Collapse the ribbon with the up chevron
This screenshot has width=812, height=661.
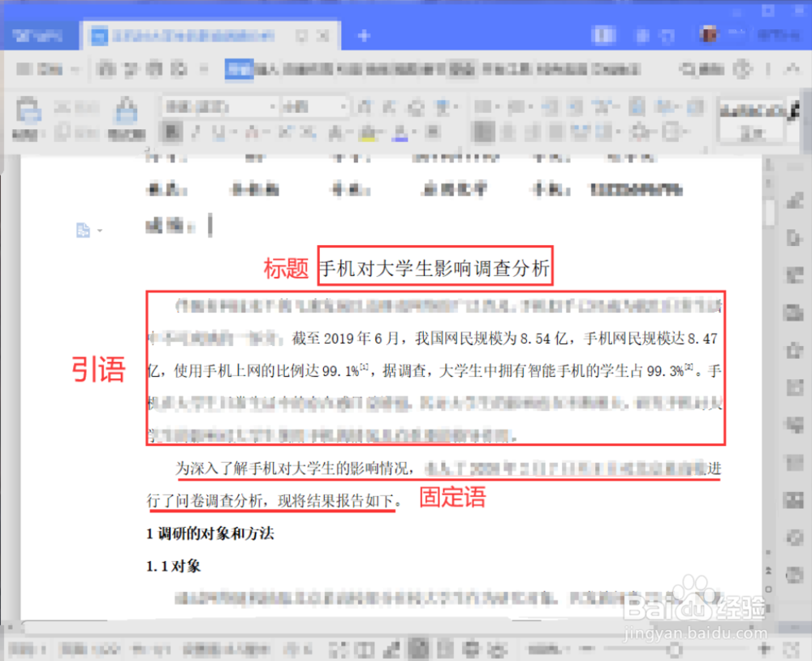click(793, 68)
